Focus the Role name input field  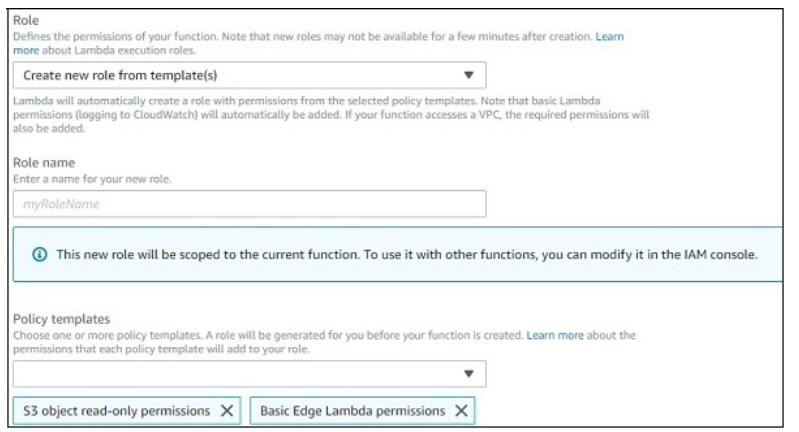point(249,204)
